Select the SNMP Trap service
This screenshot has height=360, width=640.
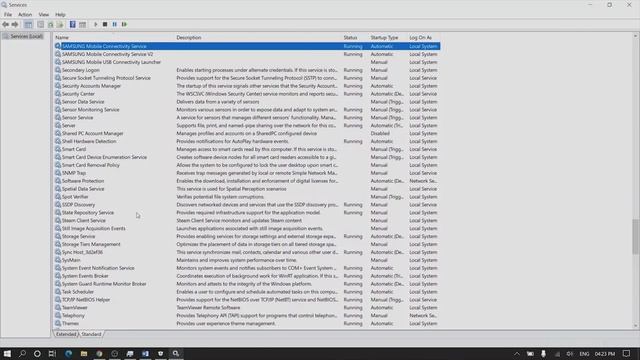[247, 173]
